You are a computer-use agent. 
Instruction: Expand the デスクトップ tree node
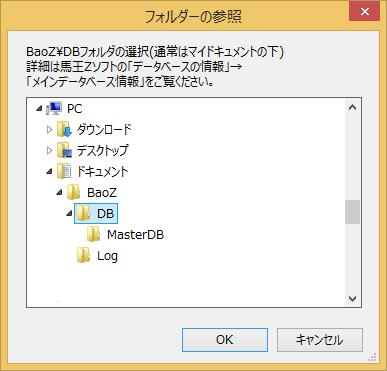click(x=50, y=151)
